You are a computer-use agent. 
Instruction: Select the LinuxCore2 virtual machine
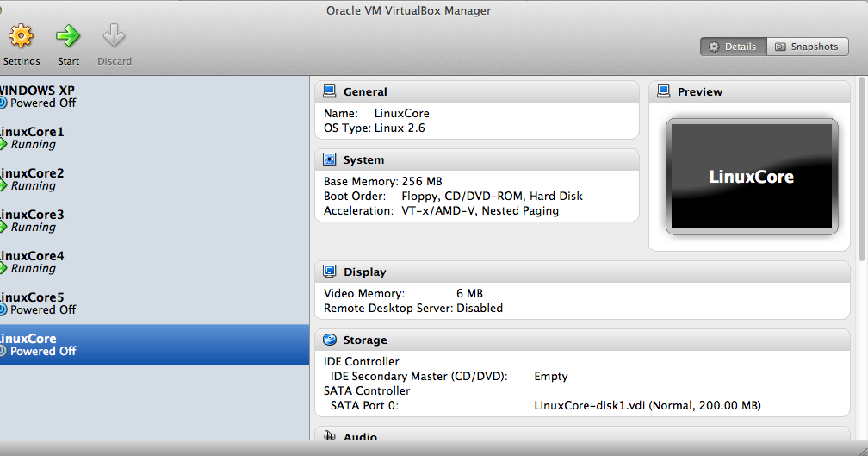pos(154,179)
